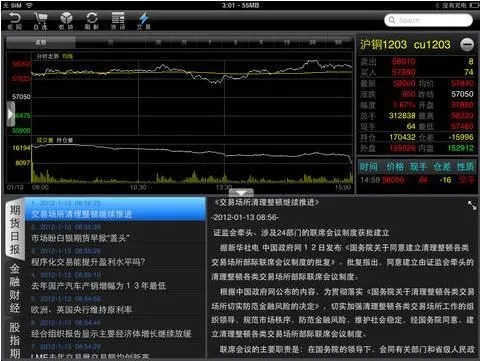Screen dimensions: 480x361
Task: Tap the 刷新 refresh icon
Action: pyautogui.click(x=92, y=21)
